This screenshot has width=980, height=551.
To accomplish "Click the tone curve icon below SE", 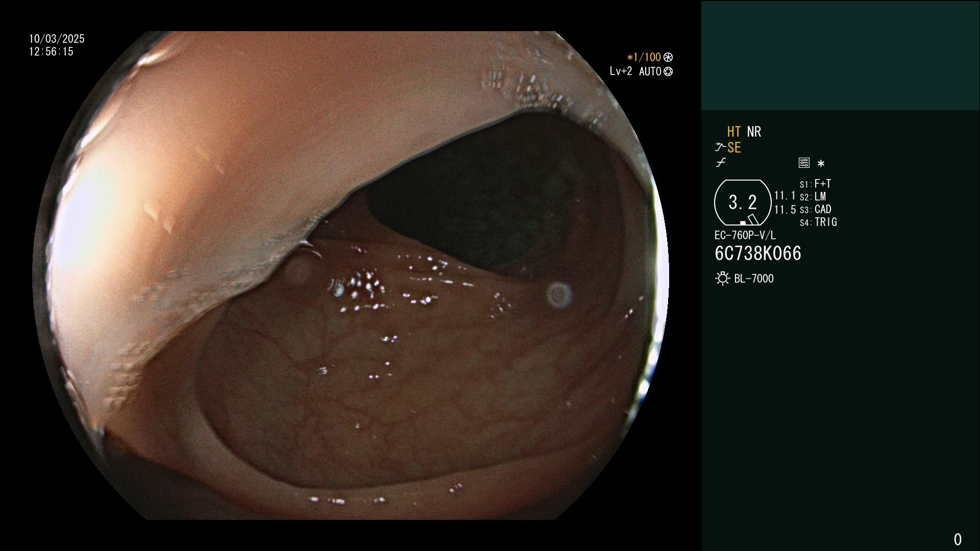I will coord(721,163).
